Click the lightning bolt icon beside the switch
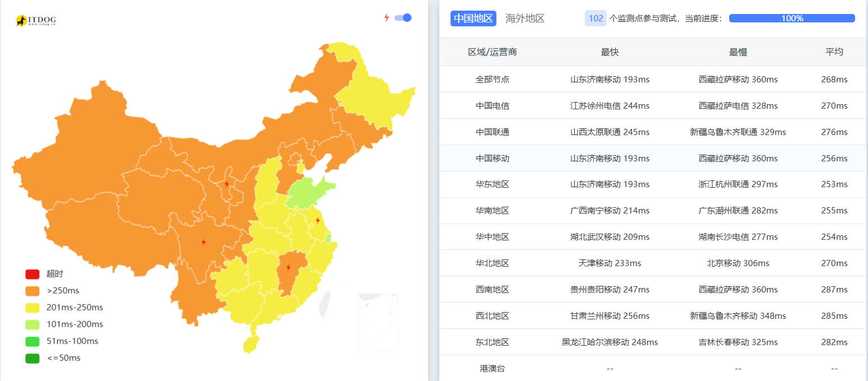The width and height of the screenshot is (868, 381). pos(386,18)
